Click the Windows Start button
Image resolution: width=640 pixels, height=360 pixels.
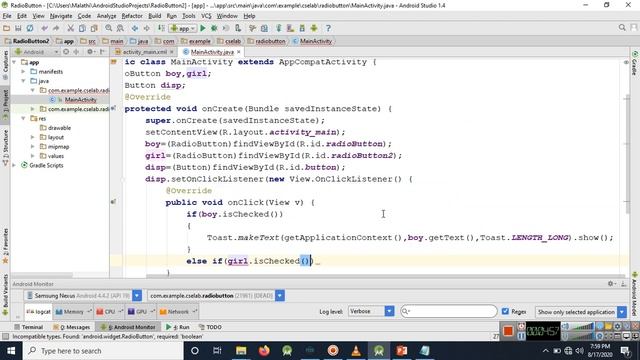pyautogui.click(x=11, y=351)
